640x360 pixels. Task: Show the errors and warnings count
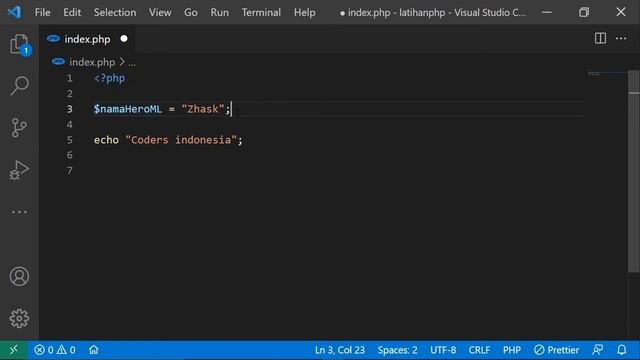[x=55, y=350]
